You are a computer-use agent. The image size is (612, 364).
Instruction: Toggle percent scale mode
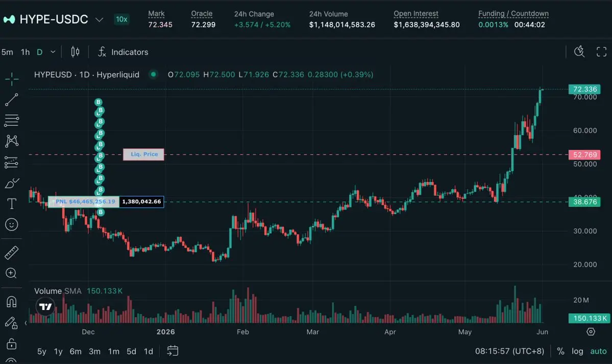point(560,351)
